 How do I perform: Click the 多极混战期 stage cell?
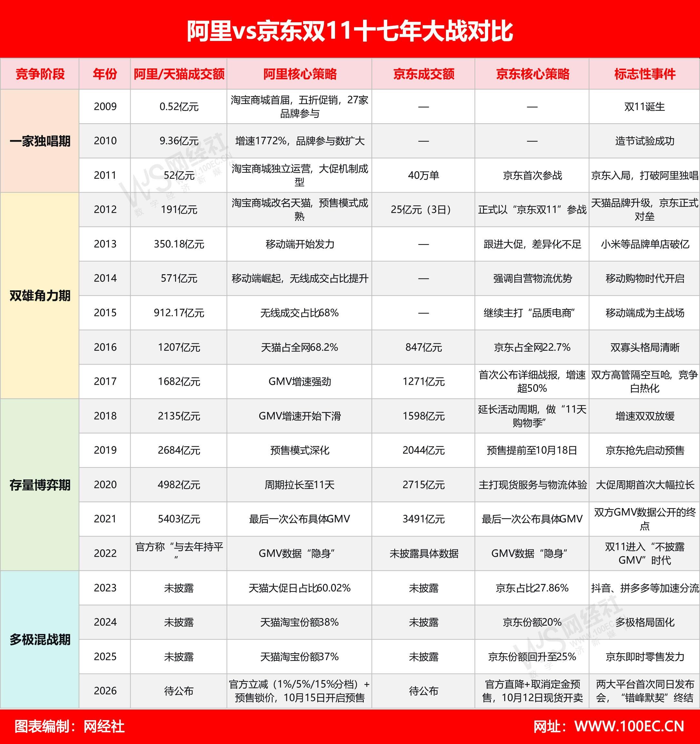click(x=40, y=639)
